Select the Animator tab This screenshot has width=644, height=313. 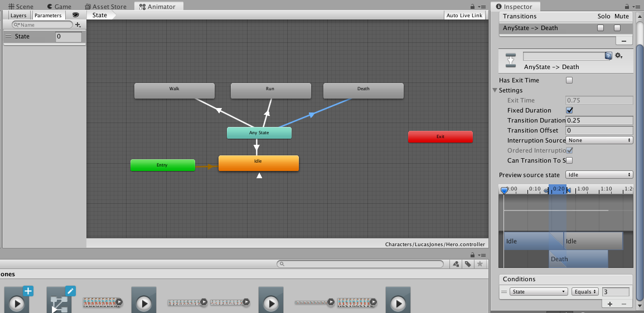158,7
